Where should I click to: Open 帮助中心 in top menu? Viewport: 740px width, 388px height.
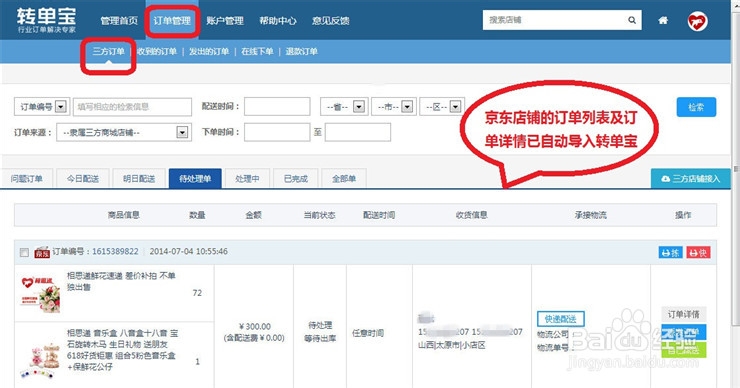278,21
